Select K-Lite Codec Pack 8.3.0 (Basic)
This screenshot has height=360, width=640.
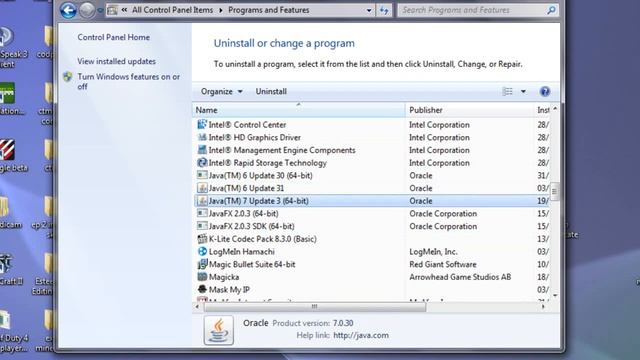[x=262, y=239]
